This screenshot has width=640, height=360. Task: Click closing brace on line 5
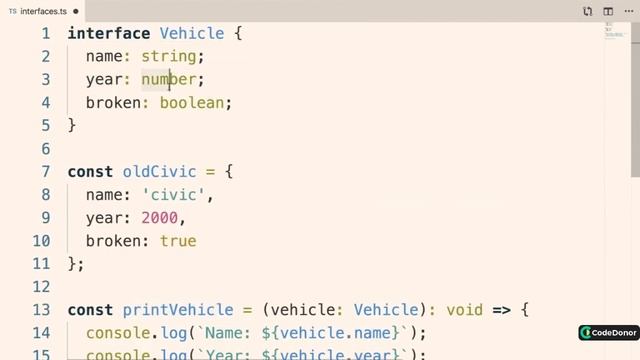pyautogui.click(x=72, y=125)
